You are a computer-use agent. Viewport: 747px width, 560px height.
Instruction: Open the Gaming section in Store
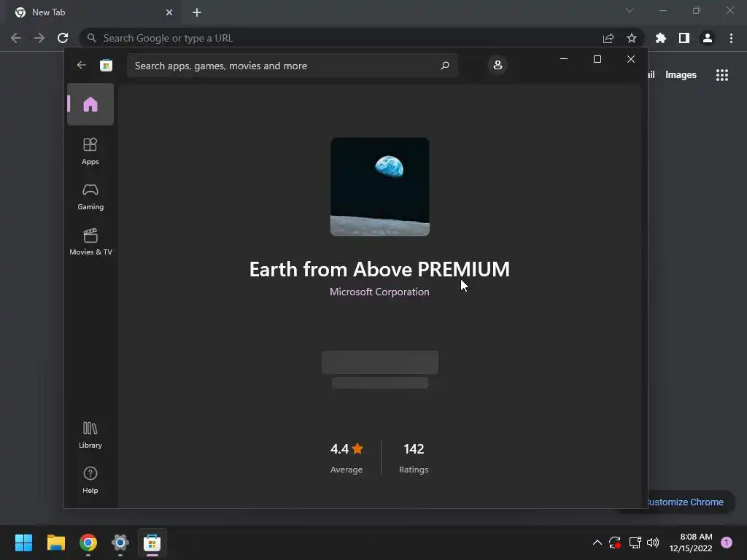[90, 197]
